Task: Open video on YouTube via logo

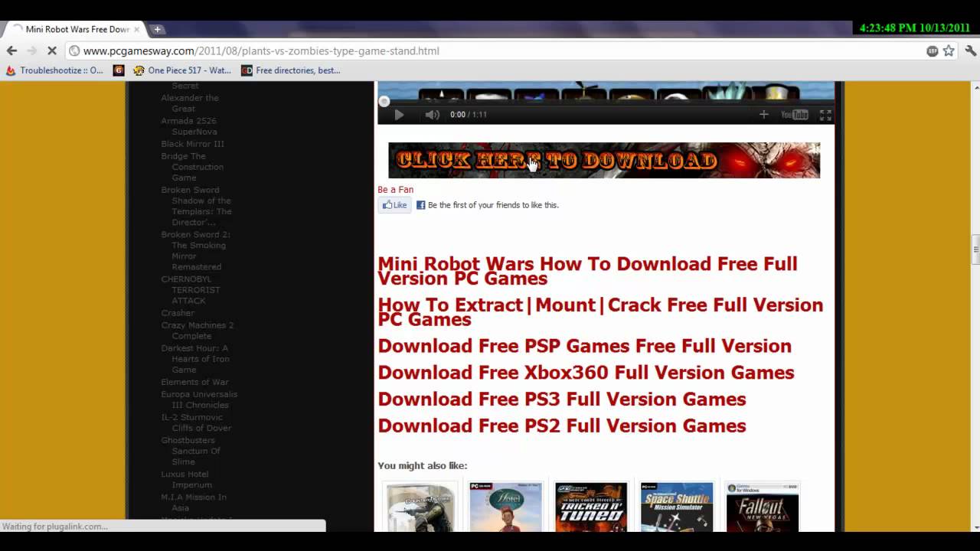Action: [795, 115]
